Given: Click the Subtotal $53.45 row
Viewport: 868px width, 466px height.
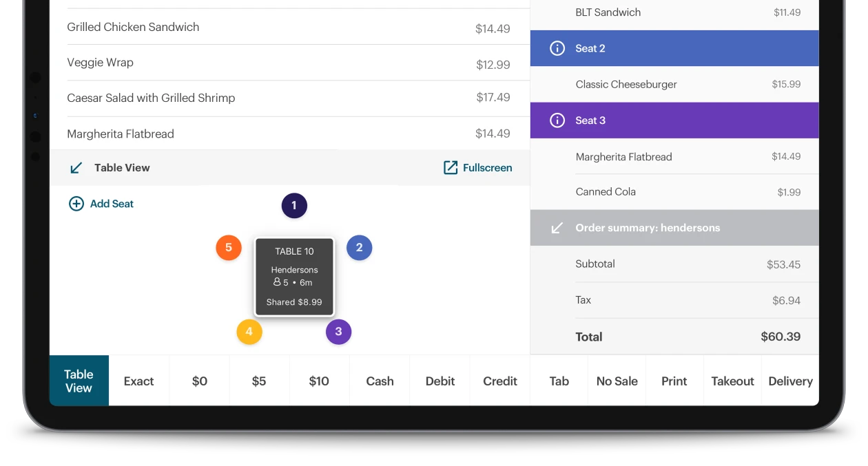Looking at the screenshot, I should coord(674,264).
